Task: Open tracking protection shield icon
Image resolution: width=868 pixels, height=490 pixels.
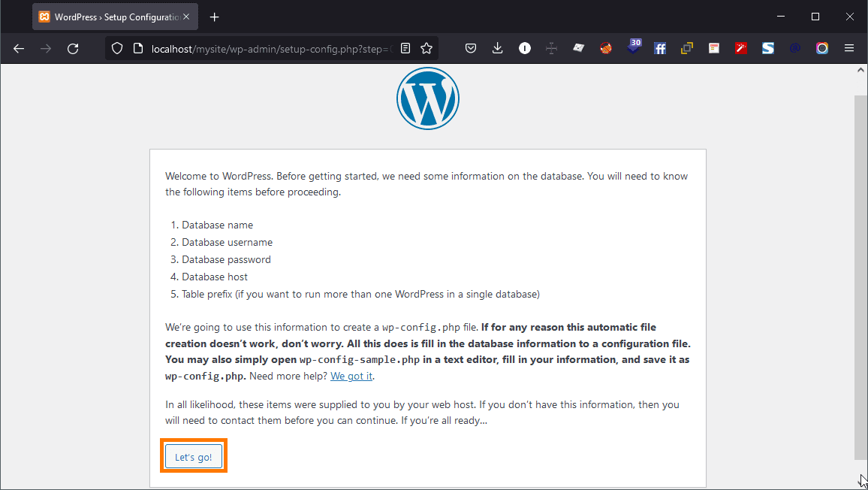Action: 117,49
